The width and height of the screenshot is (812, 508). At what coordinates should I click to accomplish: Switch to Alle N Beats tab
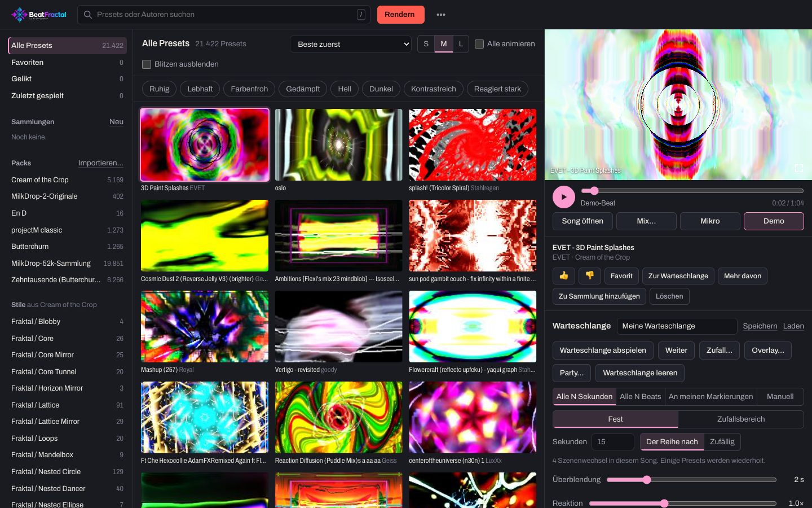(x=641, y=397)
